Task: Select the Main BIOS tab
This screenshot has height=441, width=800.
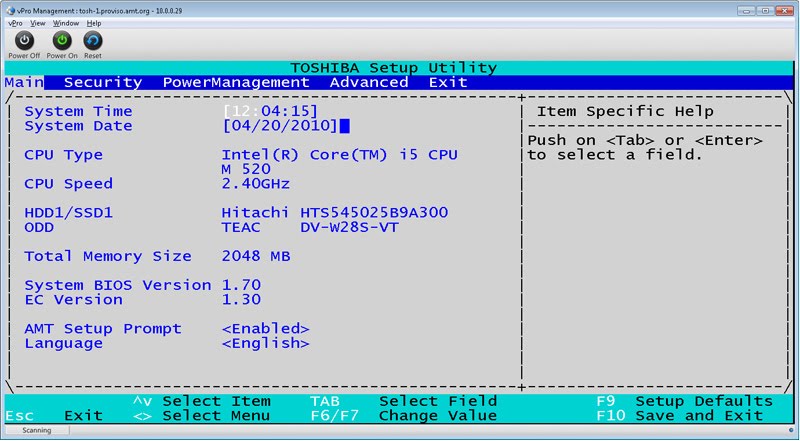Action: coord(24,82)
